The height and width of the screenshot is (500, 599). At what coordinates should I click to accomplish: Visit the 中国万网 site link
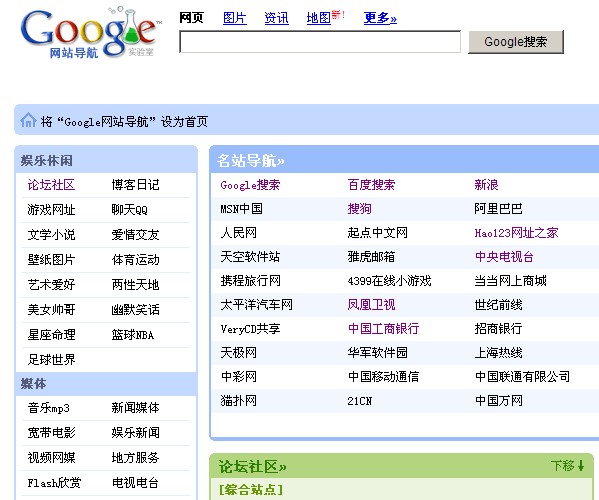click(498, 401)
